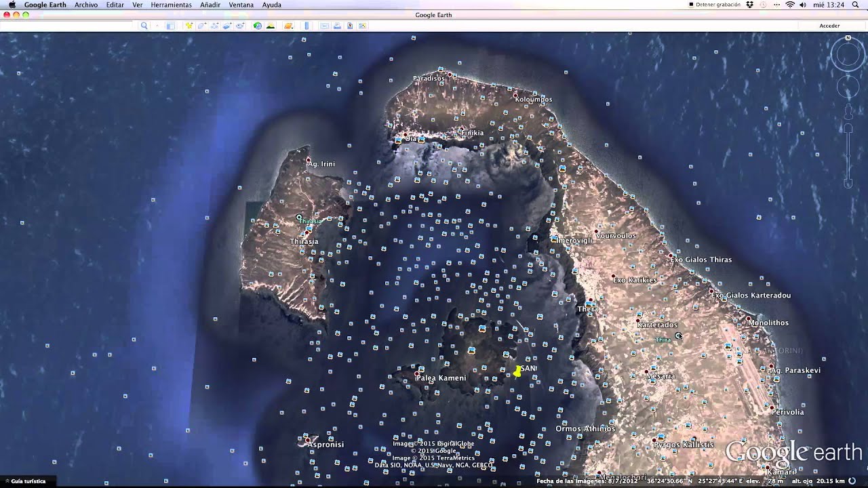Click Detener grabación in the menu bar

pyautogui.click(x=715, y=5)
